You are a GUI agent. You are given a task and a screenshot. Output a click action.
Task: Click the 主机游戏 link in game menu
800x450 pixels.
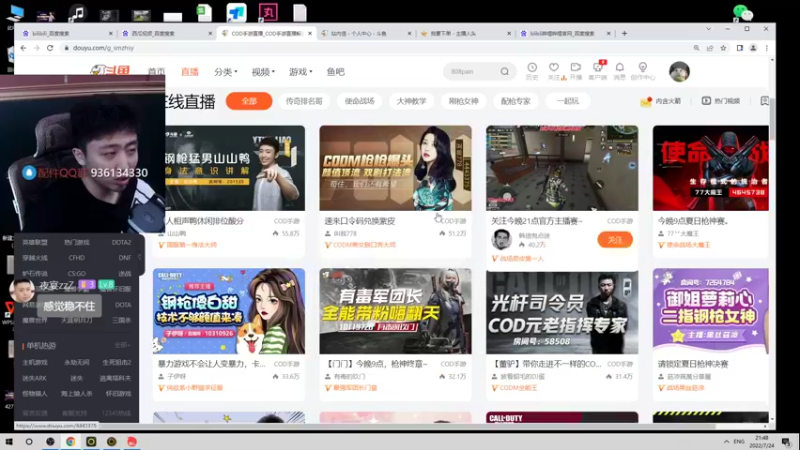pyautogui.click(x=35, y=362)
